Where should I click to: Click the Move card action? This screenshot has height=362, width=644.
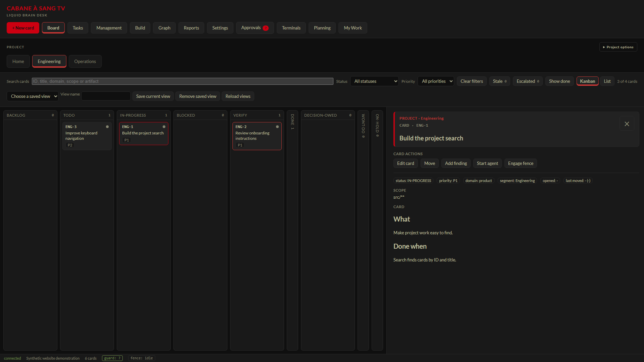pos(429,163)
